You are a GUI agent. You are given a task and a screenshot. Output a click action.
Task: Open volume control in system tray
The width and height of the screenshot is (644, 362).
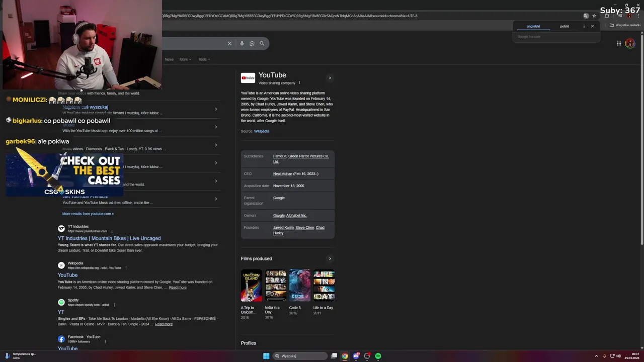click(x=618, y=356)
